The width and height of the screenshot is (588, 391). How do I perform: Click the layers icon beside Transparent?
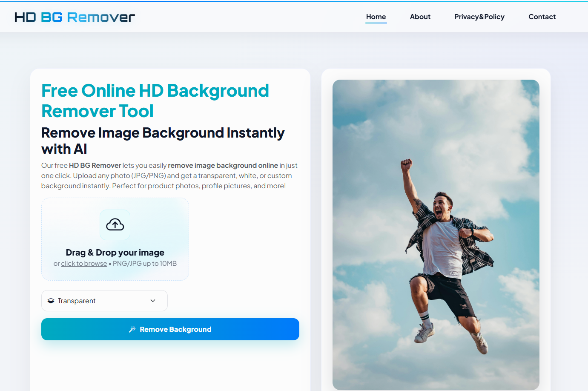coord(51,301)
